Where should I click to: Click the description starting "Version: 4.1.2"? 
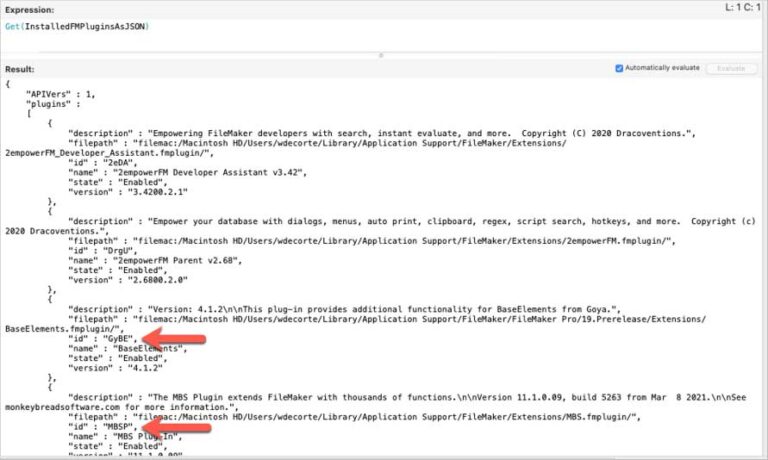345,310
